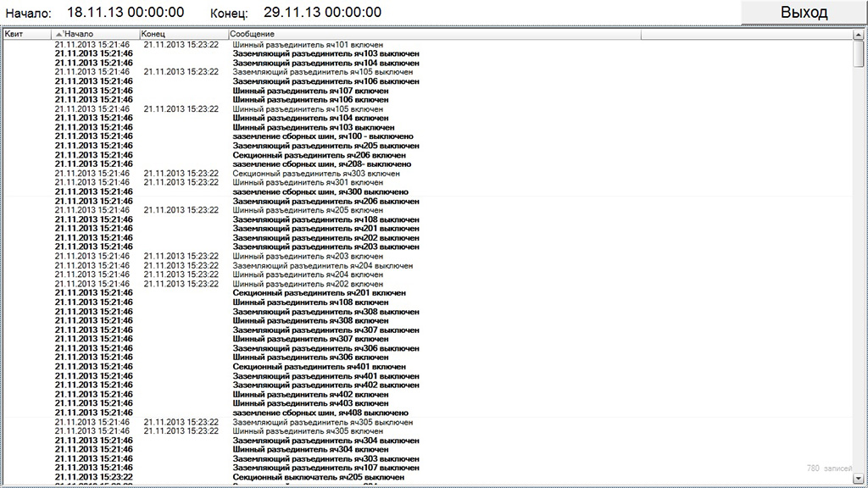Image resolution: width=868 pixels, height=488 pixels.
Task: Select row Шинный разъединитель яч108 включен
Action: pos(427,302)
